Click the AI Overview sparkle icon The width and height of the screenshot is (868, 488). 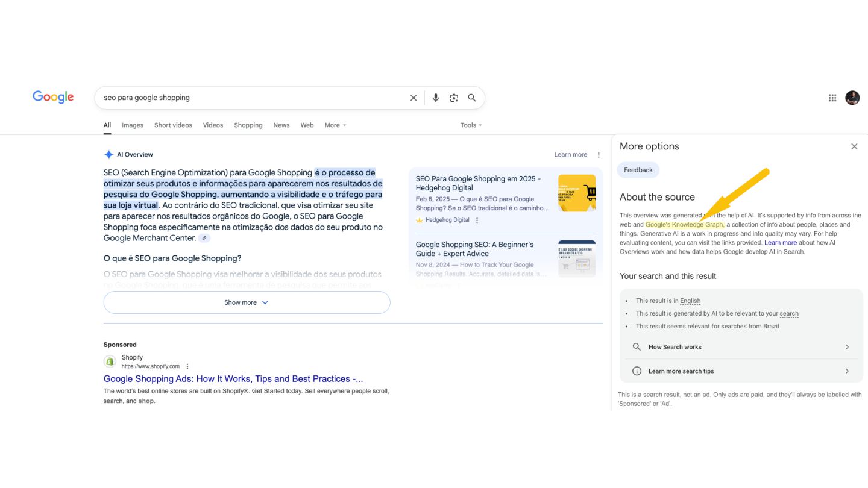[108, 155]
